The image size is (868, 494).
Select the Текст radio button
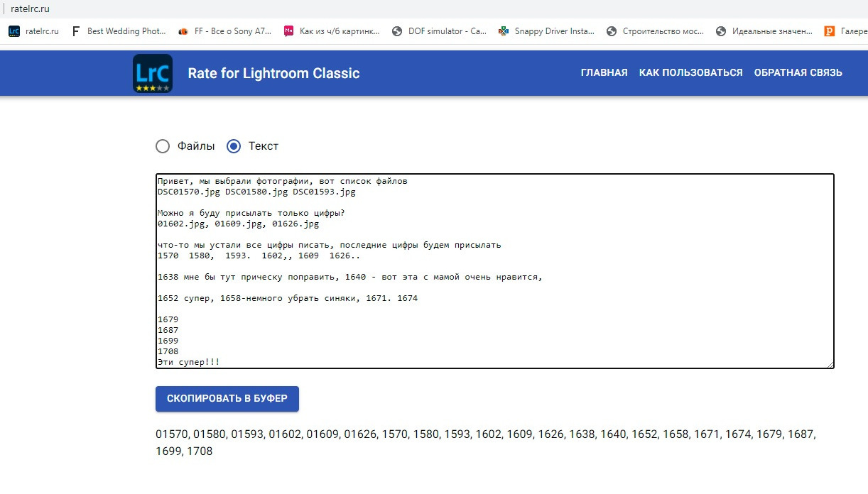click(234, 146)
